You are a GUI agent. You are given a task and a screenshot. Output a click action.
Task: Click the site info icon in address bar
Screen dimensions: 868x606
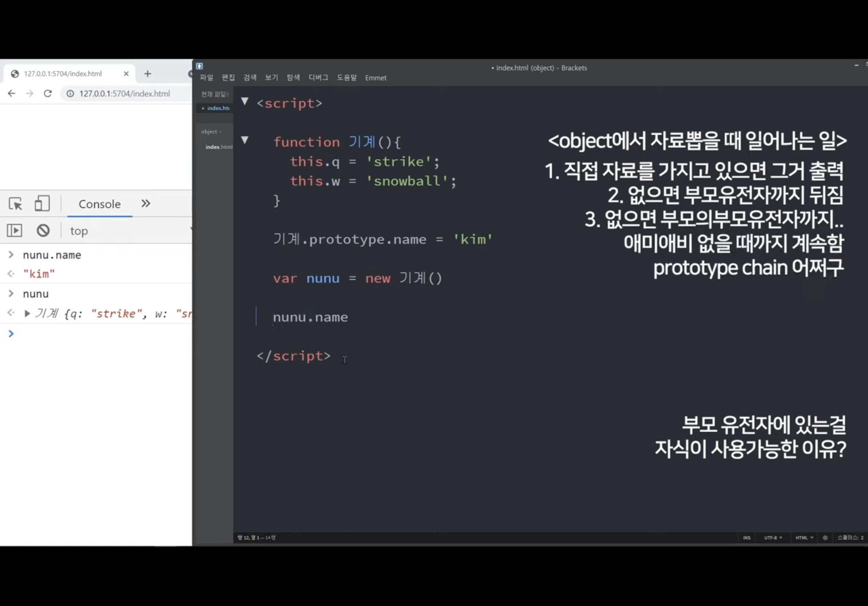pos(70,93)
